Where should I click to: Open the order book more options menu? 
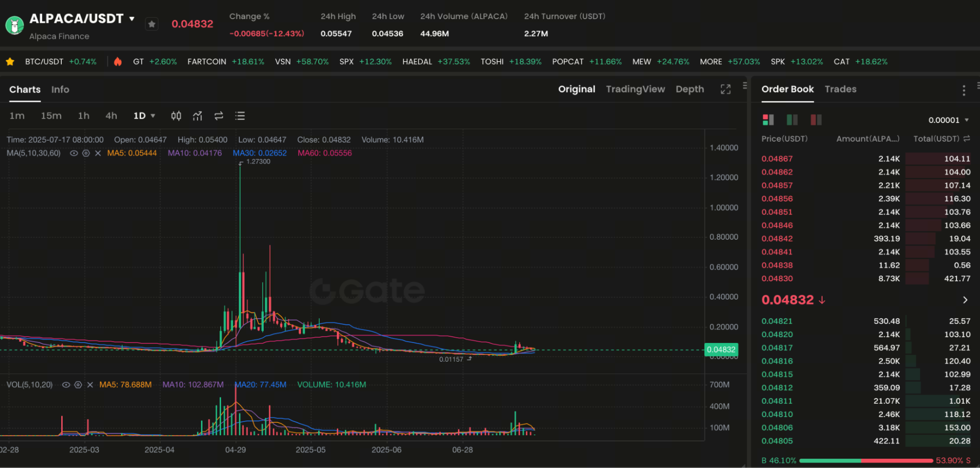pyautogui.click(x=964, y=90)
